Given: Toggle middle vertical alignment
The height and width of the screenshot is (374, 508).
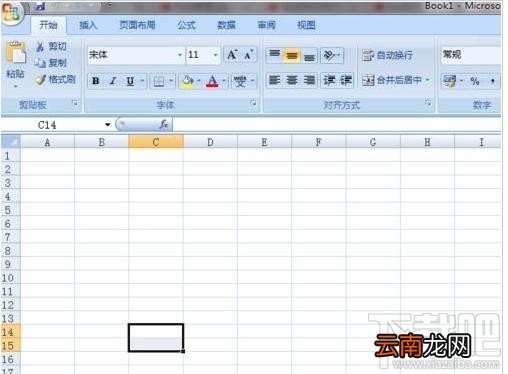Looking at the screenshot, I should point(292,55).
